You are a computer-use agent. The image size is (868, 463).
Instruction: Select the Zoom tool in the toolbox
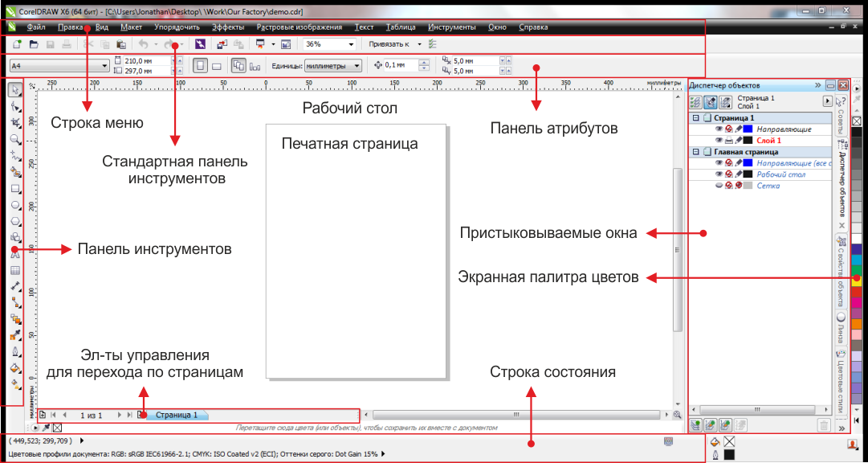coord(15,139)
